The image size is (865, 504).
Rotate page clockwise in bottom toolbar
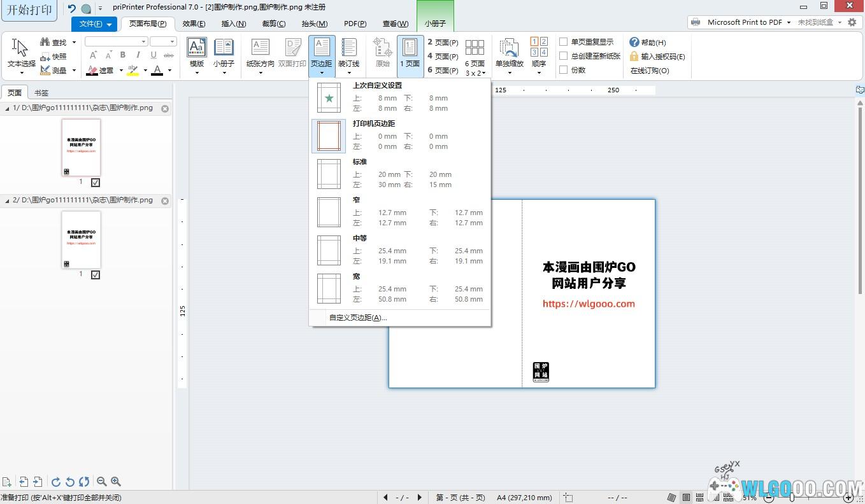click(x=56, y=482)
